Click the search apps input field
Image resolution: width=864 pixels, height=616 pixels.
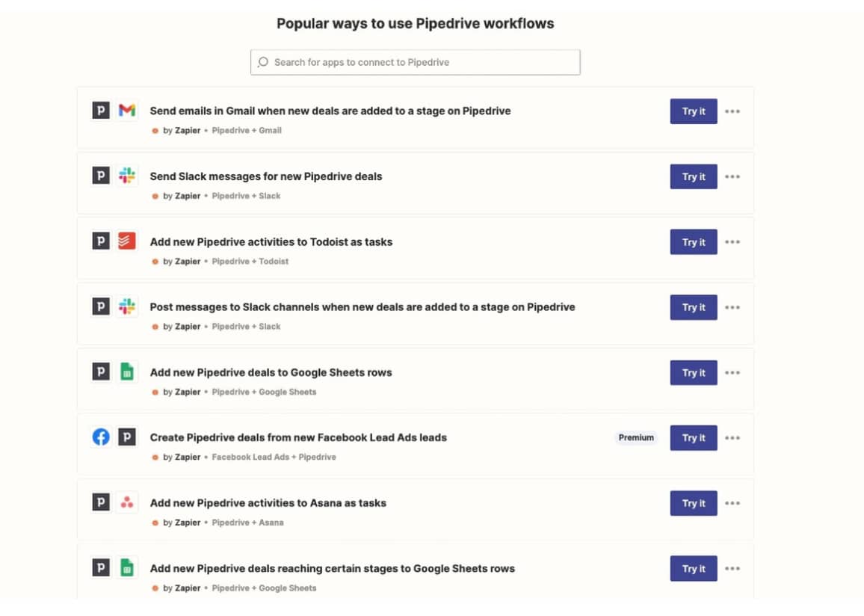[415, 62]
